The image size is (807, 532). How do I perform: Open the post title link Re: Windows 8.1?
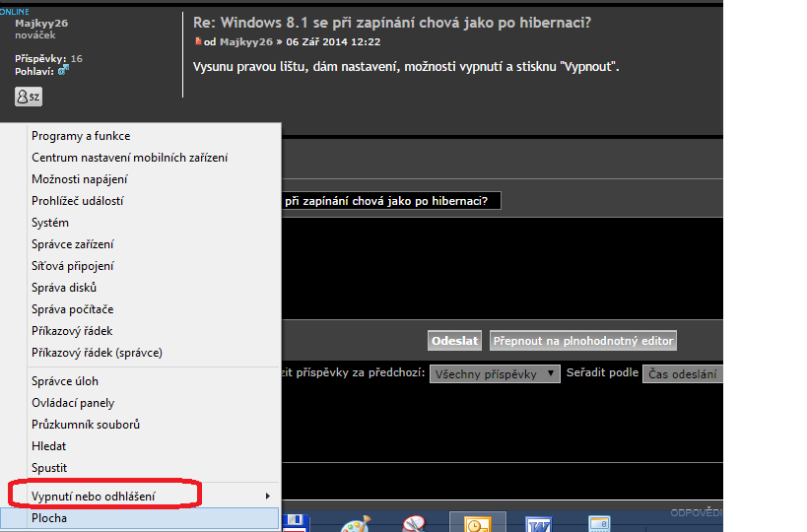pyautogui.click(x=391, y=23)
